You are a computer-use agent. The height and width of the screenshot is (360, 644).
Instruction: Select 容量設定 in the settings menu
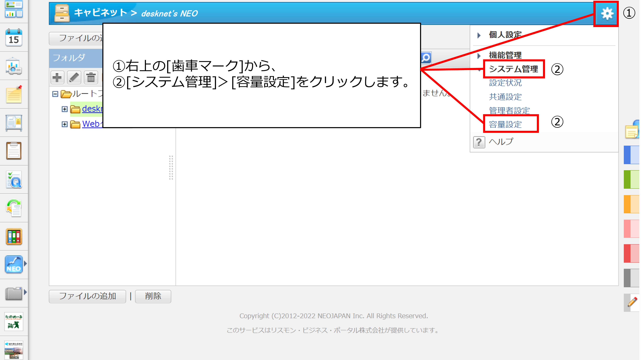[505, 124]
